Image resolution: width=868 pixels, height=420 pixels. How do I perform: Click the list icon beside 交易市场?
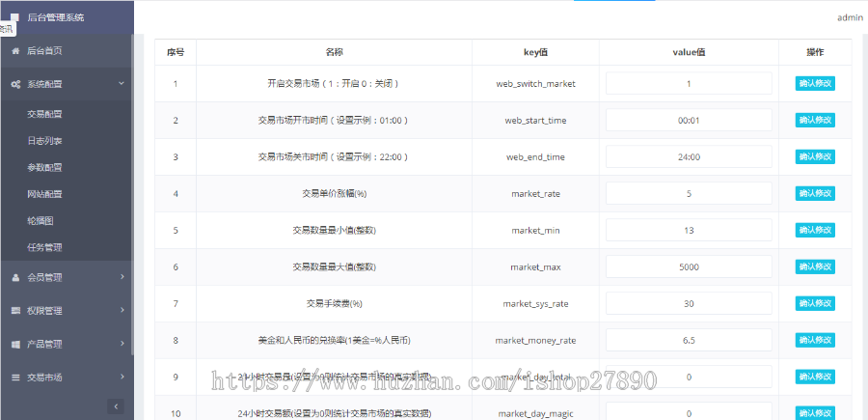15,378
